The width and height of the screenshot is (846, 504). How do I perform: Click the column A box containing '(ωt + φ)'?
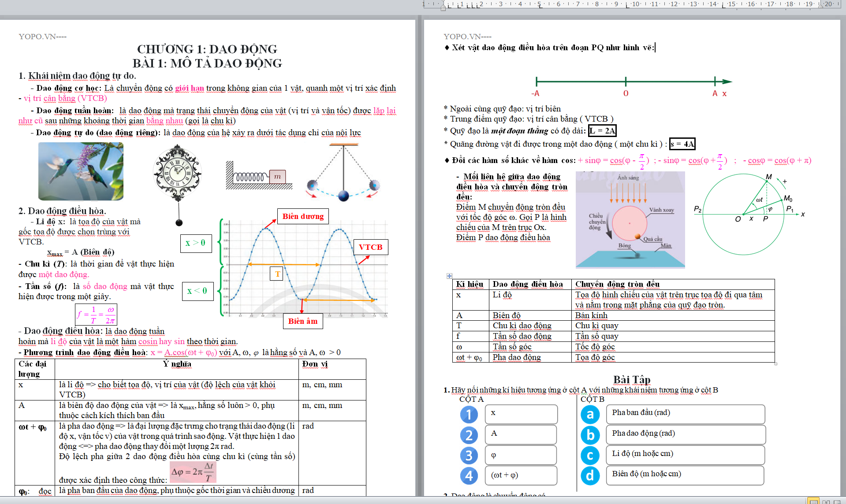(521, 475)
